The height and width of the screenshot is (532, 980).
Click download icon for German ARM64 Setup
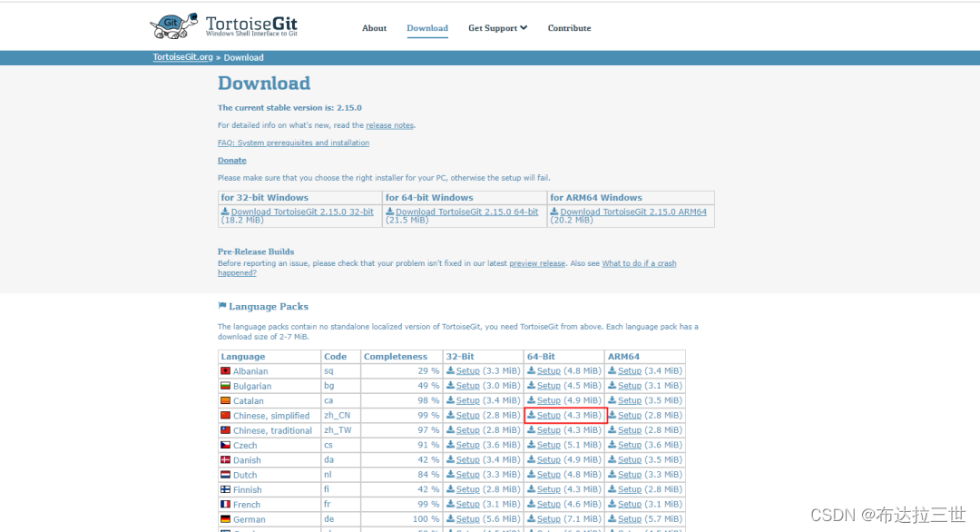point(612,519)
